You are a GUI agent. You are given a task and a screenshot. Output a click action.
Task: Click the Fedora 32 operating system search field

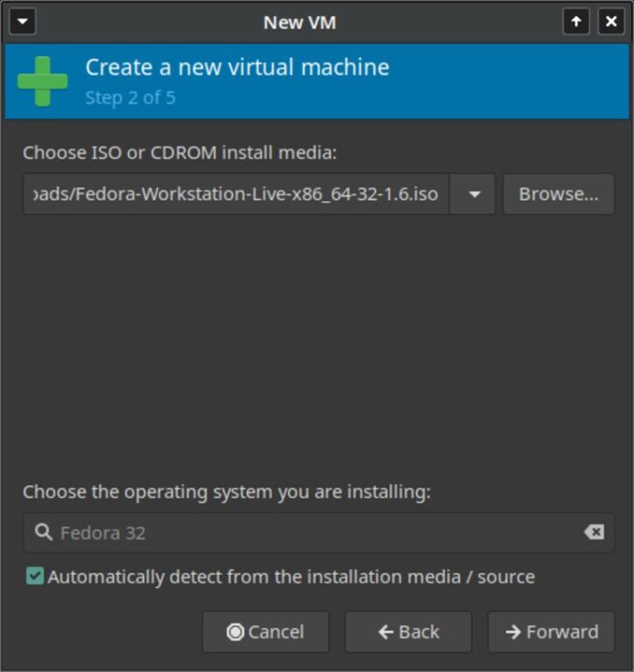318,533
